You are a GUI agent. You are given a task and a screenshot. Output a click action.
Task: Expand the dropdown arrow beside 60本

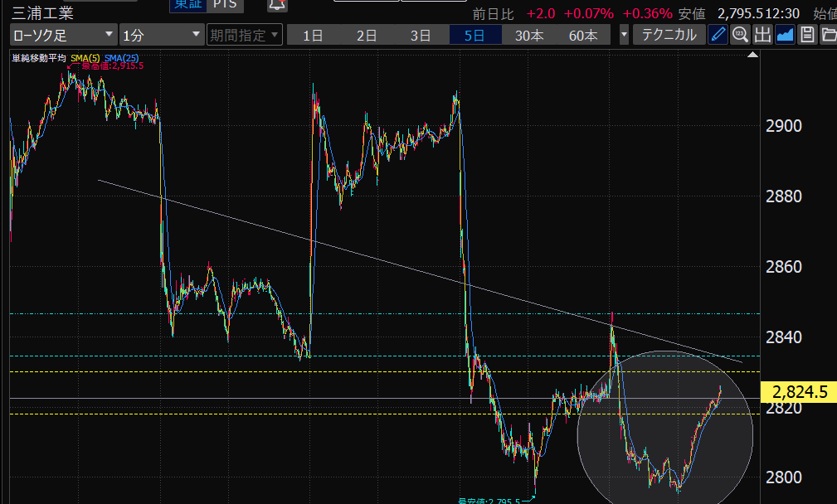pos(624,35)
